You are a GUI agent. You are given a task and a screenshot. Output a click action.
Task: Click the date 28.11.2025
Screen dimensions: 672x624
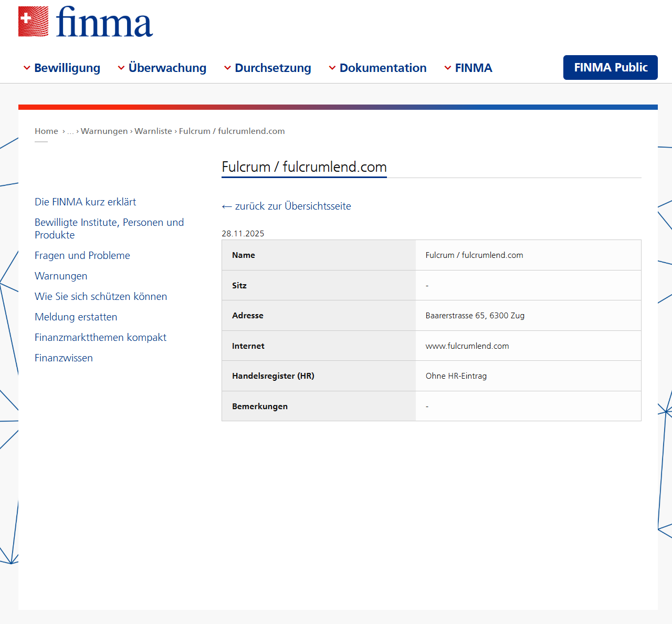tap(243, 234)
